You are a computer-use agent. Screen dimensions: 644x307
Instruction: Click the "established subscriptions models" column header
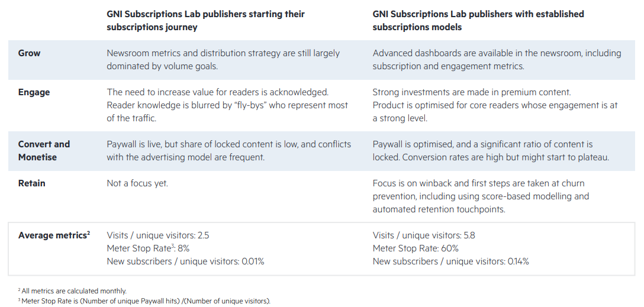pyautogui.click(x=478, y=21)
